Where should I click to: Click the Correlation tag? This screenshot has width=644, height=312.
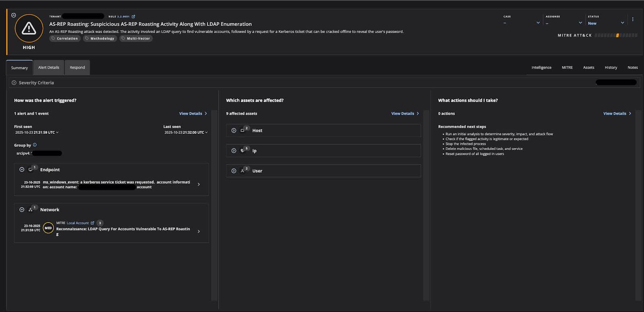[x=65, y=39]
